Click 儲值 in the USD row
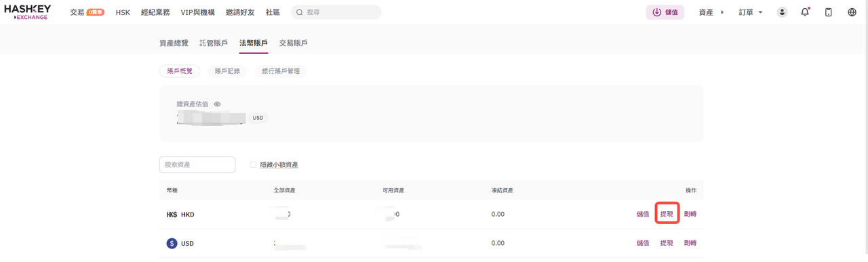Image resolution: width=868 pixels, height=262 pixels. tap(643, 243)
